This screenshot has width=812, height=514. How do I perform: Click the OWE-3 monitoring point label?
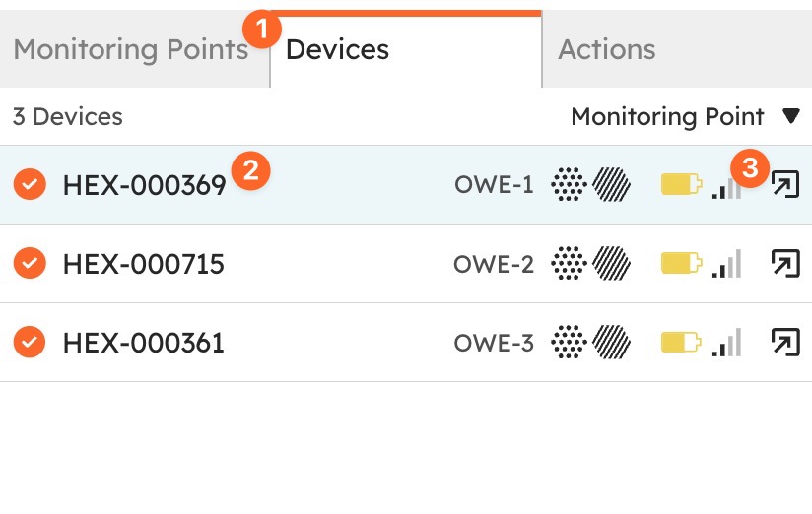[494, 343]
